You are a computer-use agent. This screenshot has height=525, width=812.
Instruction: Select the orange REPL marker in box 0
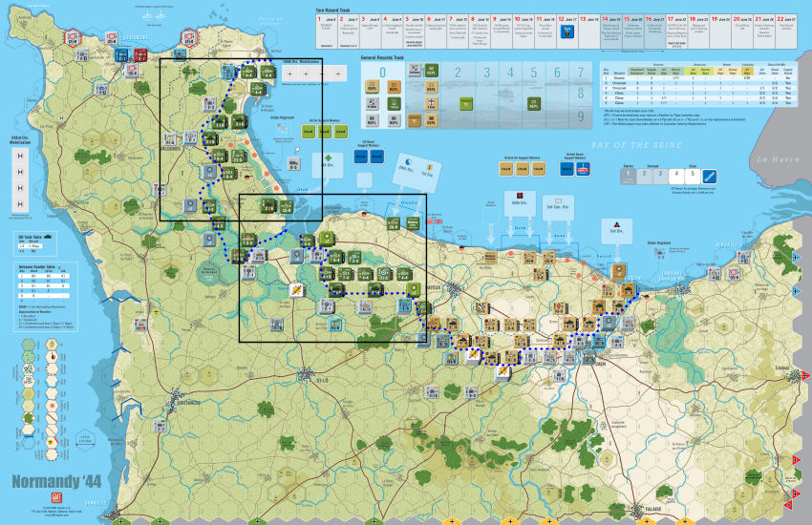(x=394, y=87)
